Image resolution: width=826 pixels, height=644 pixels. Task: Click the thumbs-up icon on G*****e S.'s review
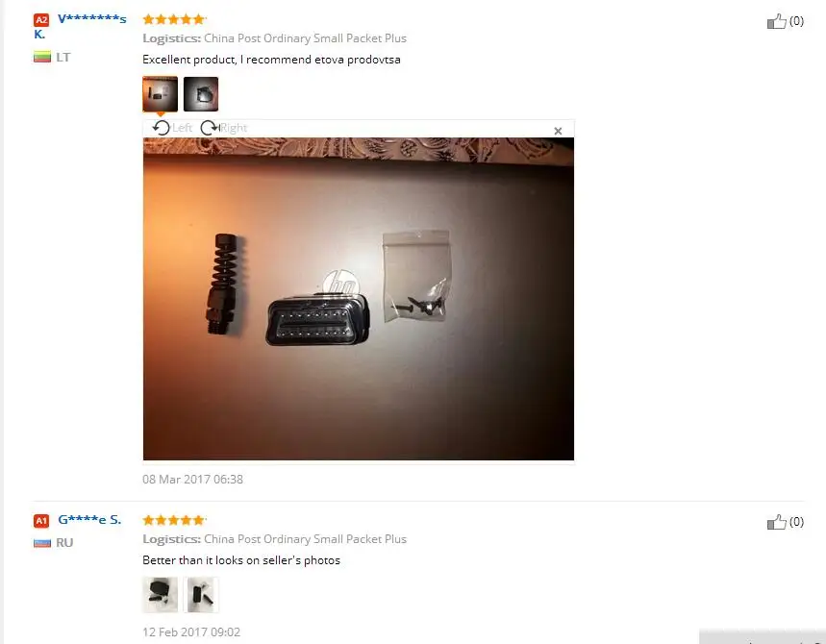[x=777, y=522]
